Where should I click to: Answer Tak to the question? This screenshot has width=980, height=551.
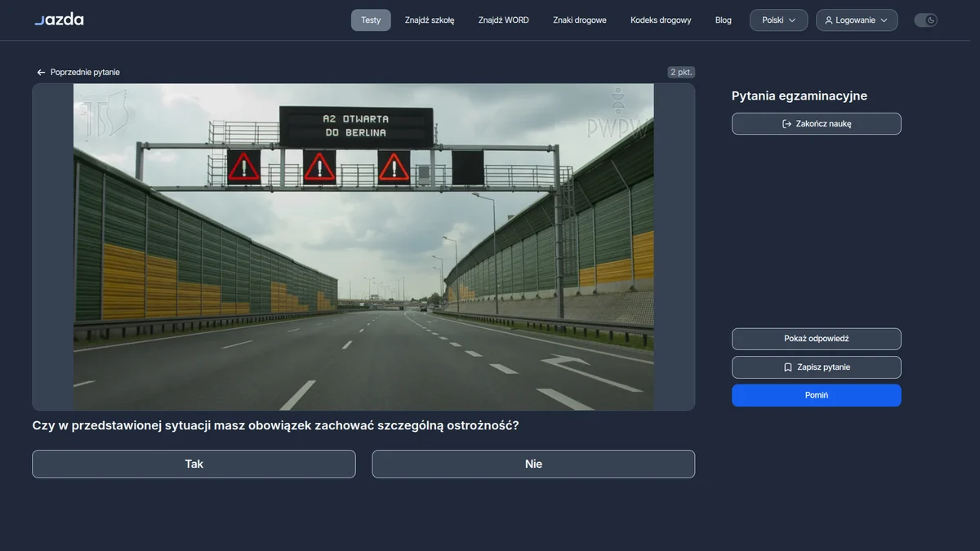pos(194,464)
